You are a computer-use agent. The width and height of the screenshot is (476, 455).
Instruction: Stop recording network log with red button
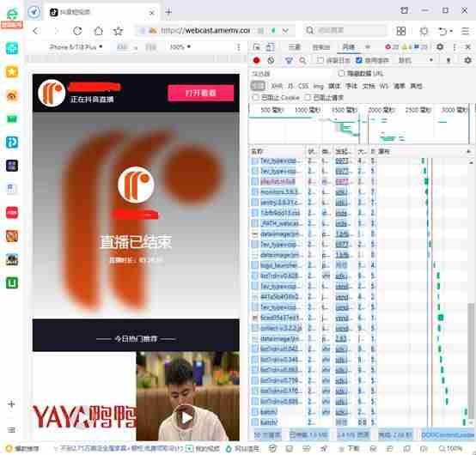tap(257, 60)
